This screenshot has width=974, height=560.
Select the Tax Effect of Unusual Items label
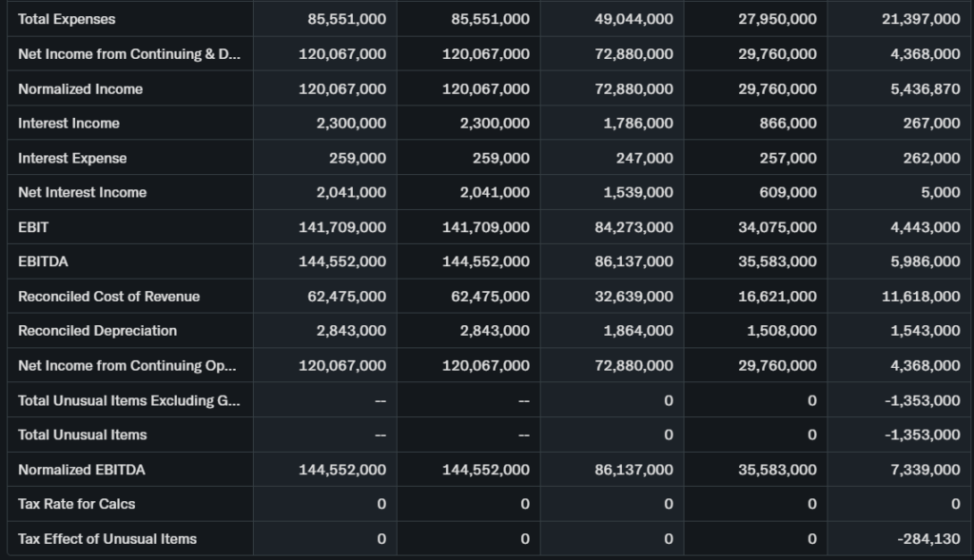[107, 538]
